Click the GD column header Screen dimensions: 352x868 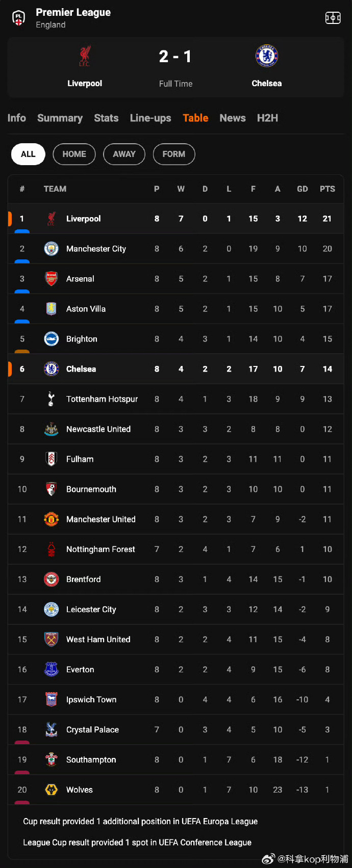coord(303,189)
